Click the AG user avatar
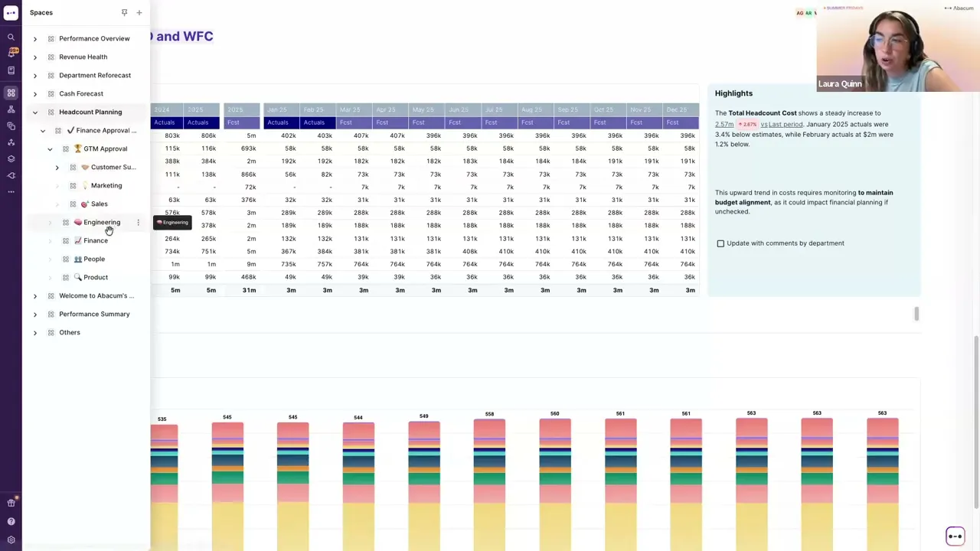The width and height of the screenshot is (980, 551). (800, 13)
